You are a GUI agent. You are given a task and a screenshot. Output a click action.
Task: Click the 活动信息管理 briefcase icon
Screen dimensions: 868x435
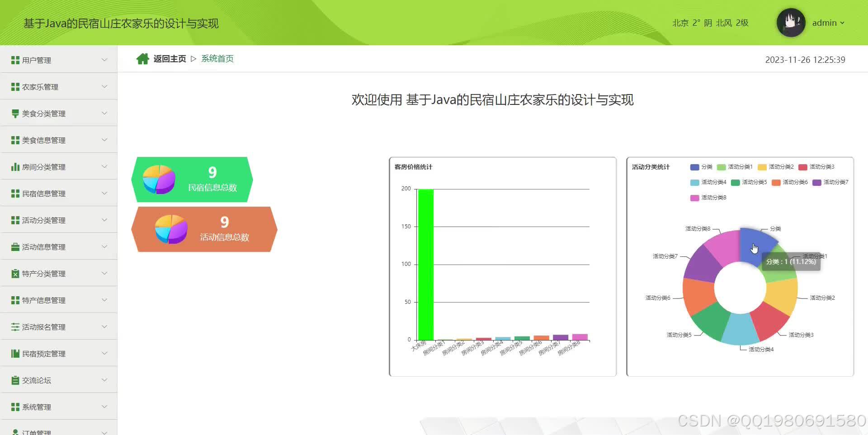[15, 247]
